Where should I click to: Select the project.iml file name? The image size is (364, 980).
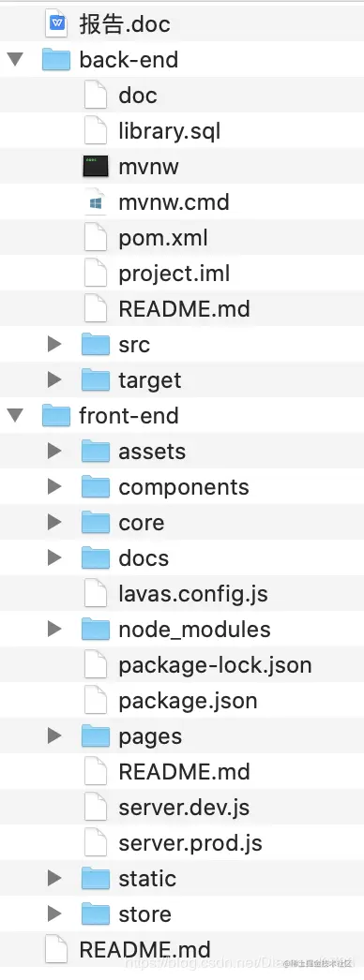(x=174, y=274)
